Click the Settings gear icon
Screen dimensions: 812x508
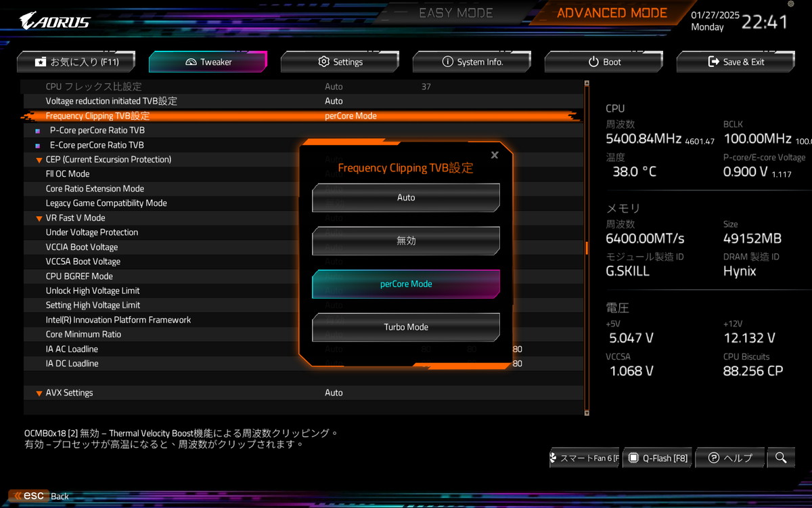(323, 62)
